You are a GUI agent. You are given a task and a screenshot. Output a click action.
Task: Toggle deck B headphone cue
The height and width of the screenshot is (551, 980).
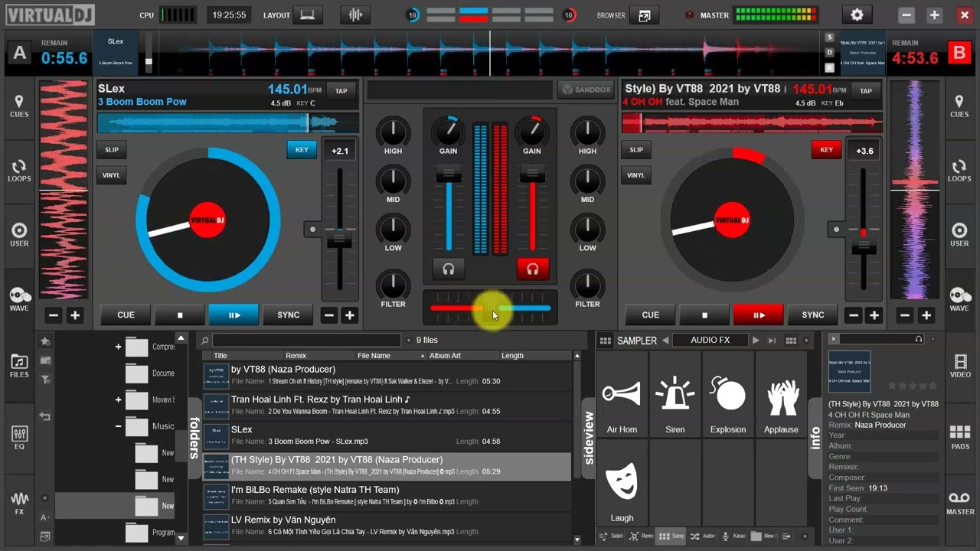[533, 269]
